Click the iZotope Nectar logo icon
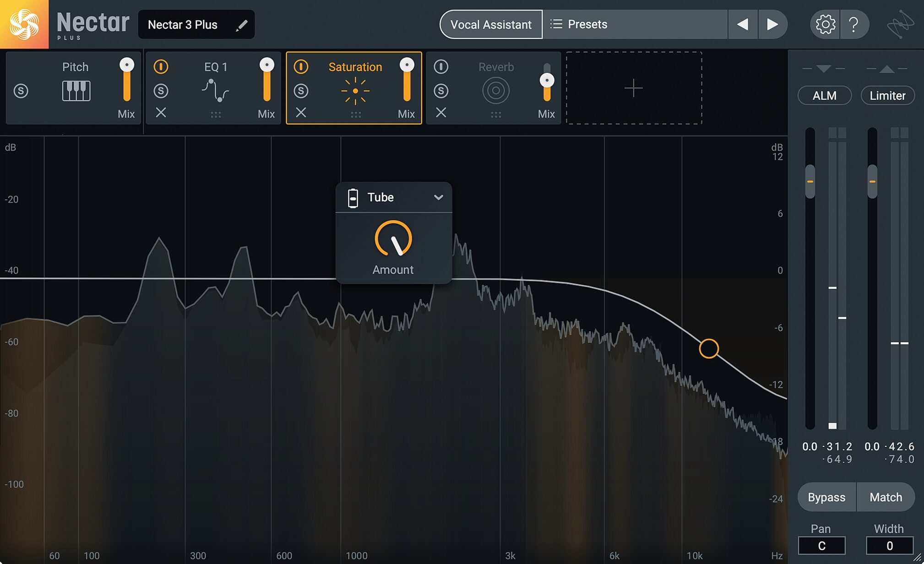Screen dimensions: 924x564 point(24,24)
